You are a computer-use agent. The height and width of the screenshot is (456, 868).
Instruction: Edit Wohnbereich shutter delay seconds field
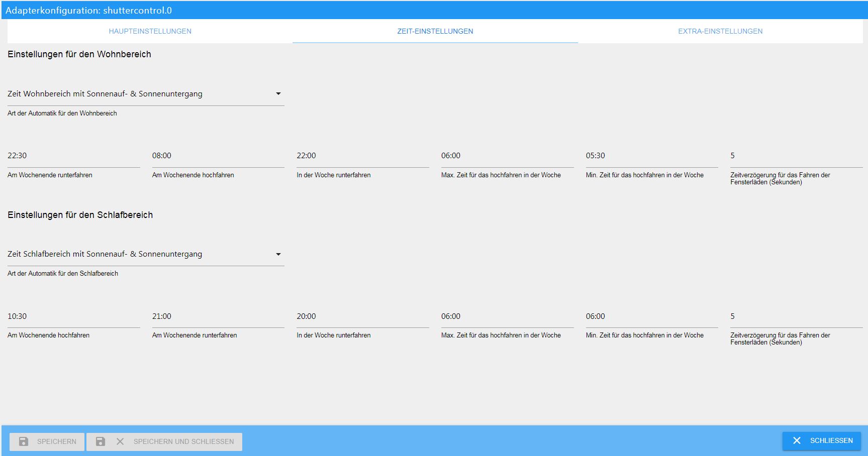797,156
